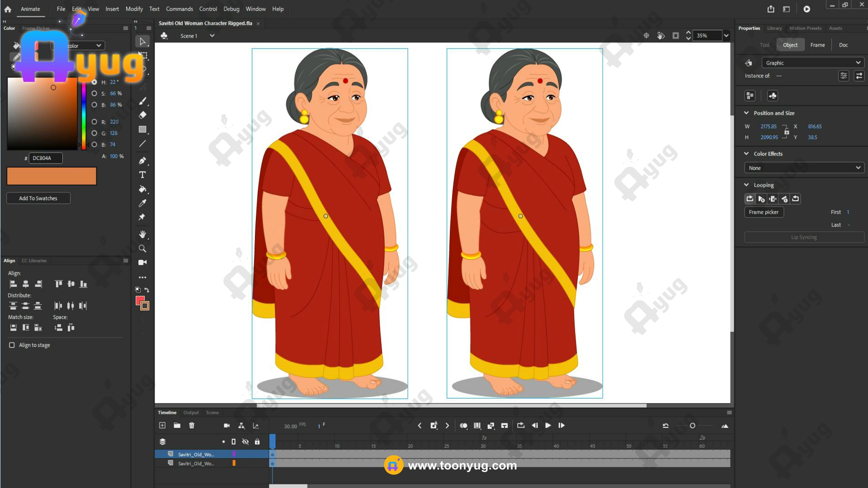Click New Layer plus icon in timeline
Image resolution: width=868 pixels, height=488 pixels.
click(162, 426)
